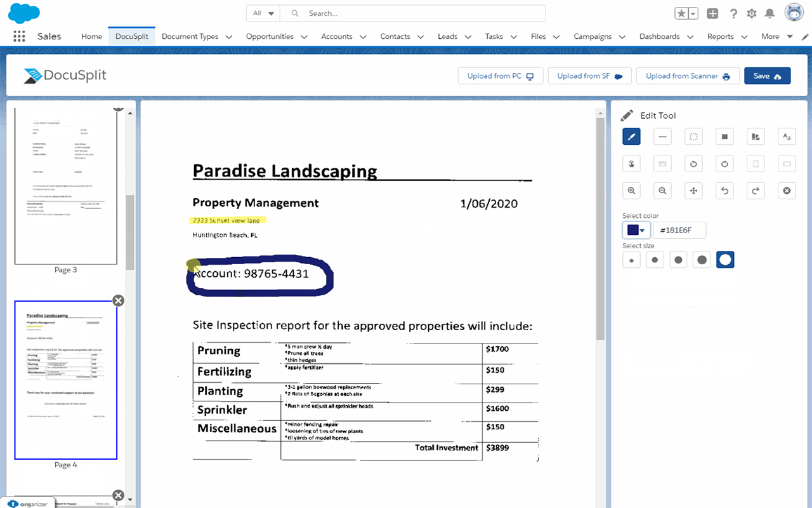Select the Aa text tool

click(787, 136)
